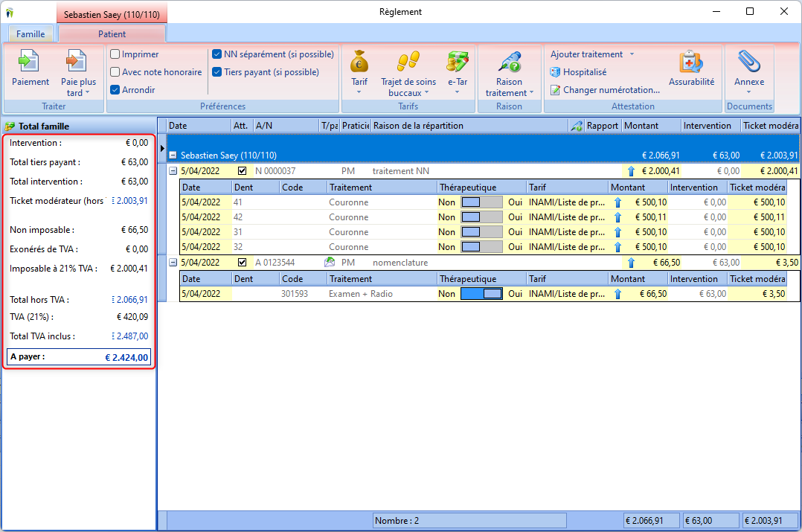Open Paie plus tard dropdown arrow
The height and width of the screenshot is (532, 802).
(88, 93)
